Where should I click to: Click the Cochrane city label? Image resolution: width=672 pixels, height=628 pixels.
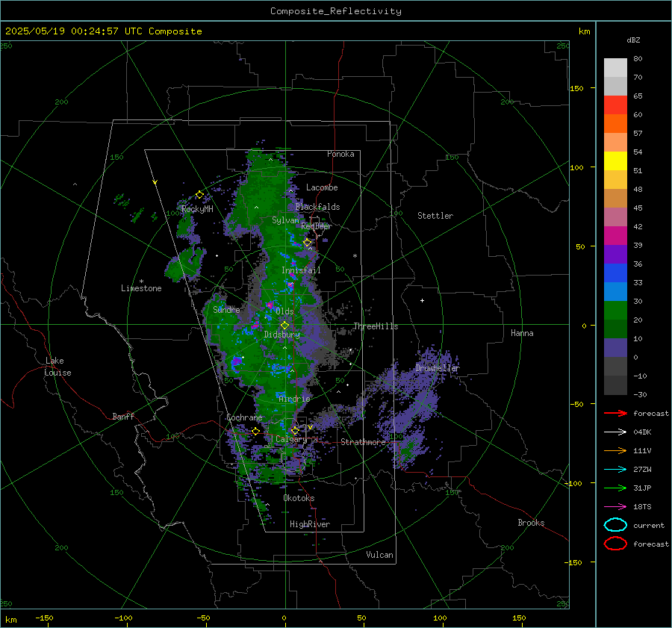click(x=244, y=417)
